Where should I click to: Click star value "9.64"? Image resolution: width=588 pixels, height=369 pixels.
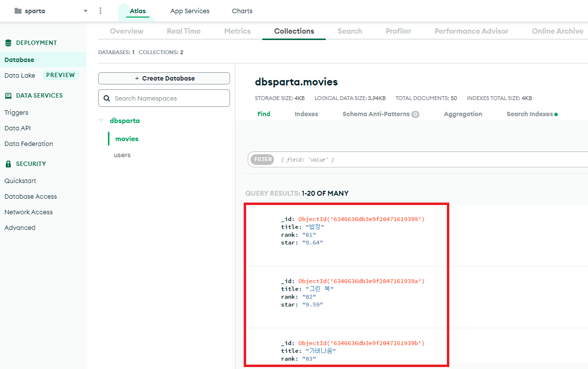coord(313,243)
